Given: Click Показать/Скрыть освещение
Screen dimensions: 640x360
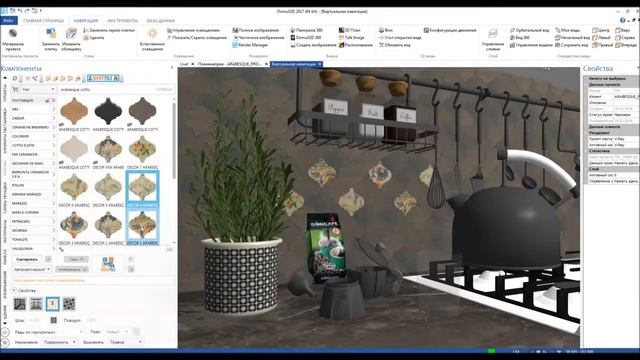Looking at the screenshot, I should coord(197,38).
